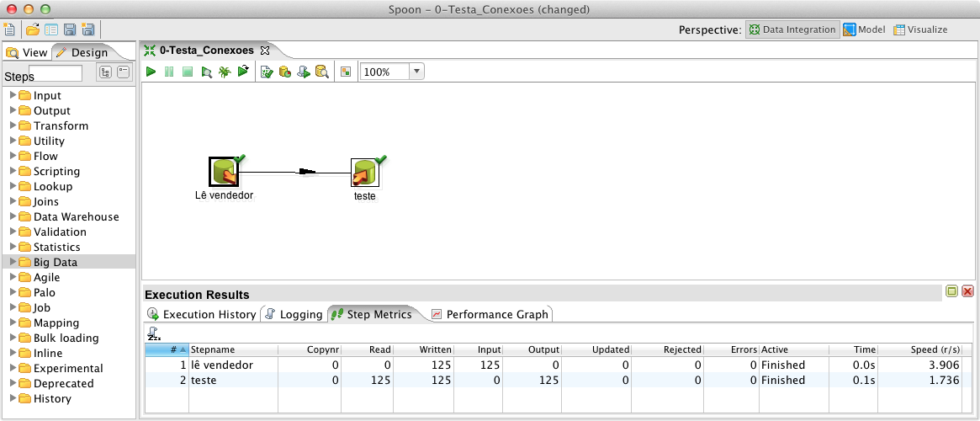Open the Logging tab
Image resolution: width=980 pixels, height=421 pixels.
coord(294,314)
